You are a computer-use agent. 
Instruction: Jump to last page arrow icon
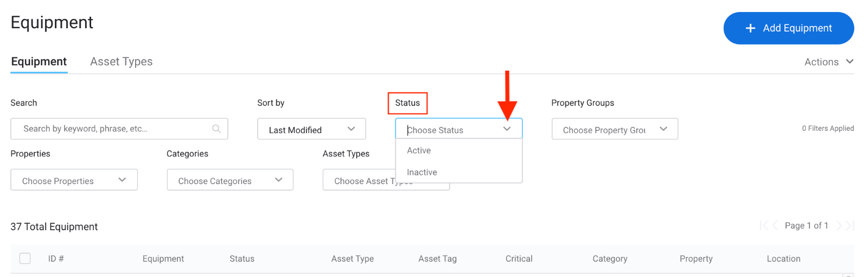(850, 225)
